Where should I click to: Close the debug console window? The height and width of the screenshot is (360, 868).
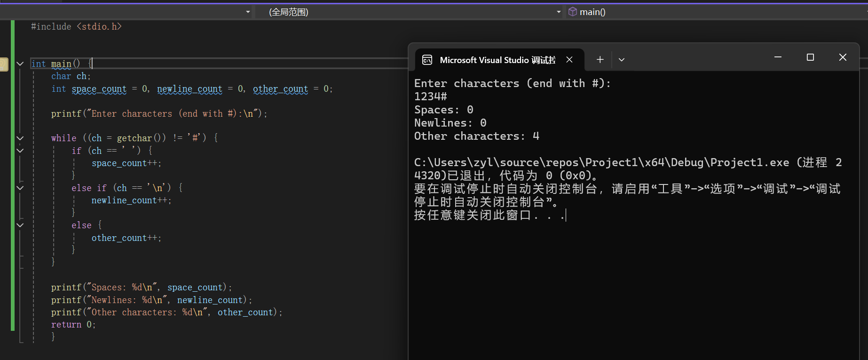click(x=843, y=57)
